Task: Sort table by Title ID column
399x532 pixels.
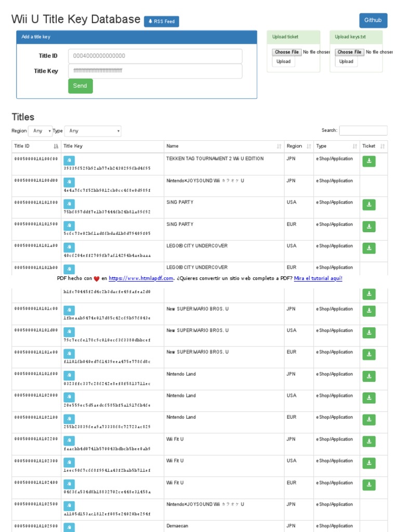Action: click(36, 146)
